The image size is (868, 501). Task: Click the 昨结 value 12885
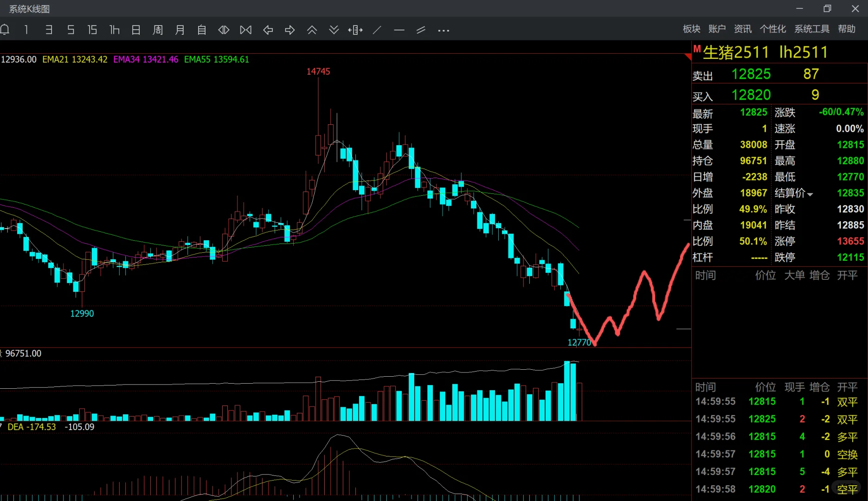tap(850, 225)
